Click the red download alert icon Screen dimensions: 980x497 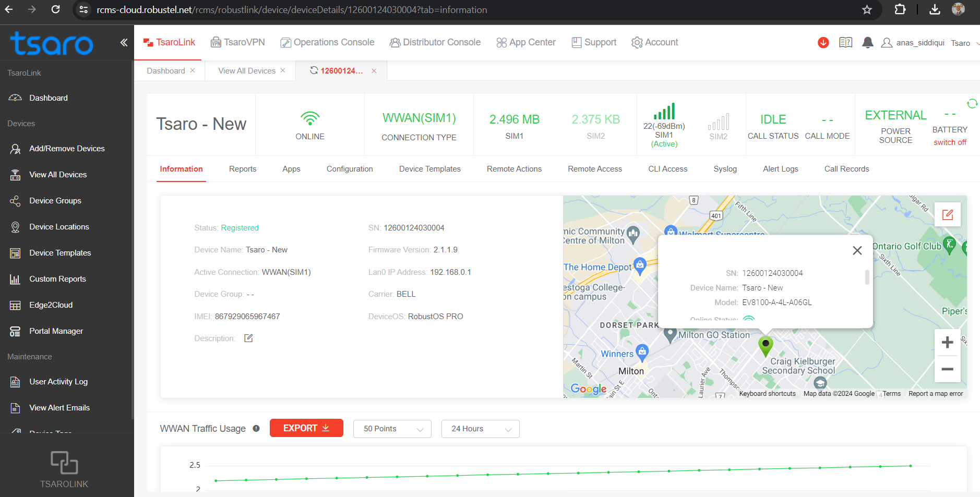click(823, 43)
